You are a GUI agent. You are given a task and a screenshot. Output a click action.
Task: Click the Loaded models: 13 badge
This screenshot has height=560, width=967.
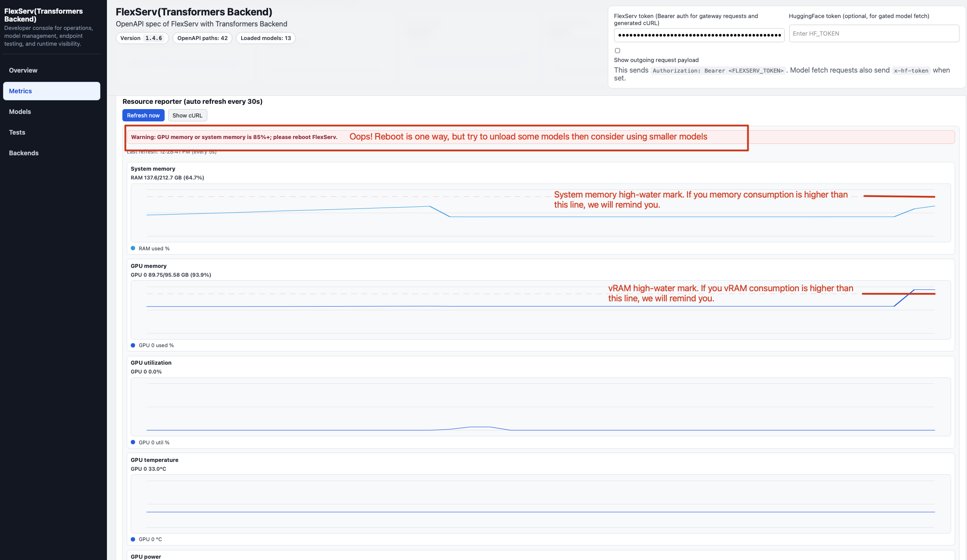click(266, 38)
